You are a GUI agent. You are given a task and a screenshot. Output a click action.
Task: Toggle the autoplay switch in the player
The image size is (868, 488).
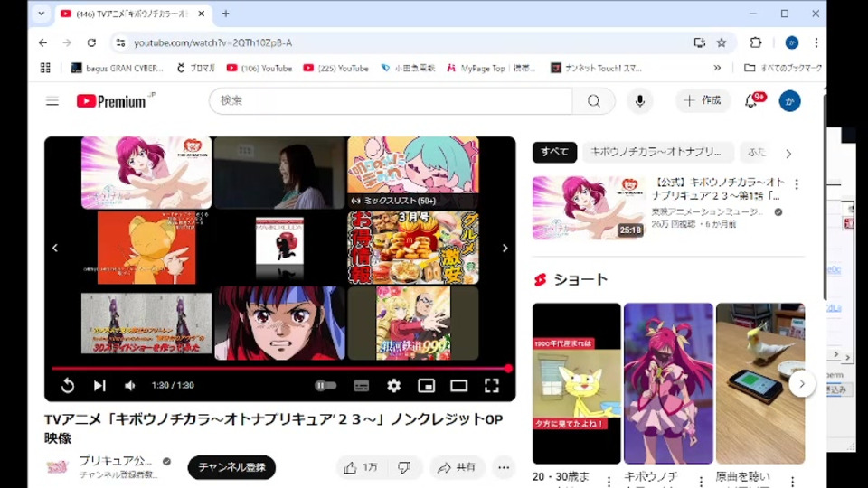tap(325, 385)
